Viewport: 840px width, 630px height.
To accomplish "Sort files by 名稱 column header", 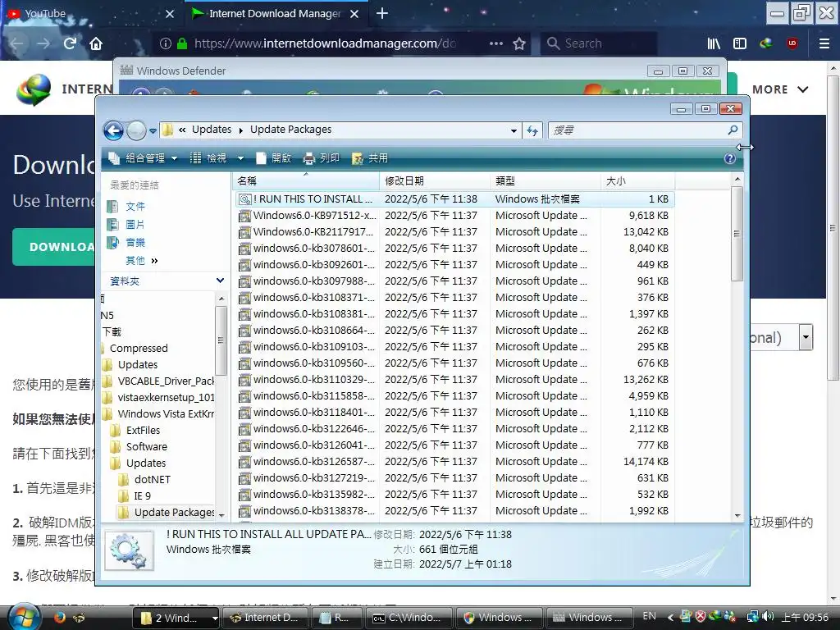I will pyautogui.click(x=307, y=181).
